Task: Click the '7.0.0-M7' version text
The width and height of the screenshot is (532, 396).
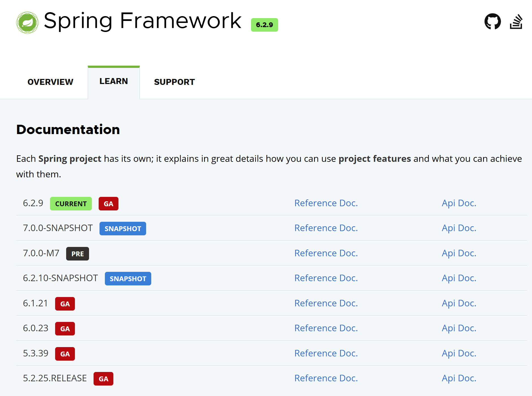Action: click(41, 253)
